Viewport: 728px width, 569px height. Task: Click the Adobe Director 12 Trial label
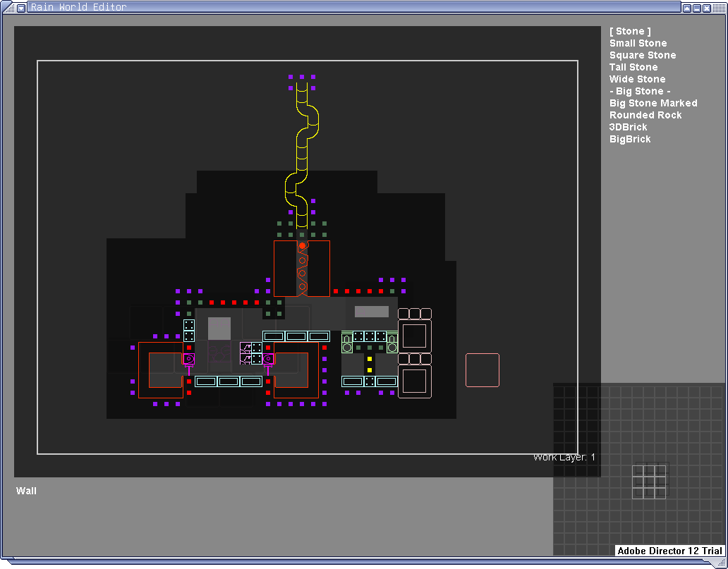pyautogui.click(x=669, y=551)
